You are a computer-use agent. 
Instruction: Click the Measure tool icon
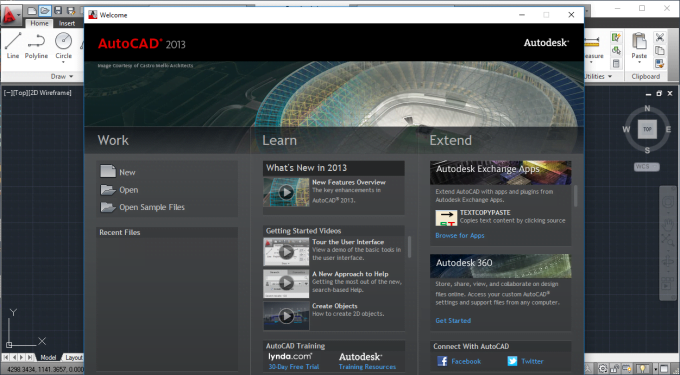coord(592,42)
